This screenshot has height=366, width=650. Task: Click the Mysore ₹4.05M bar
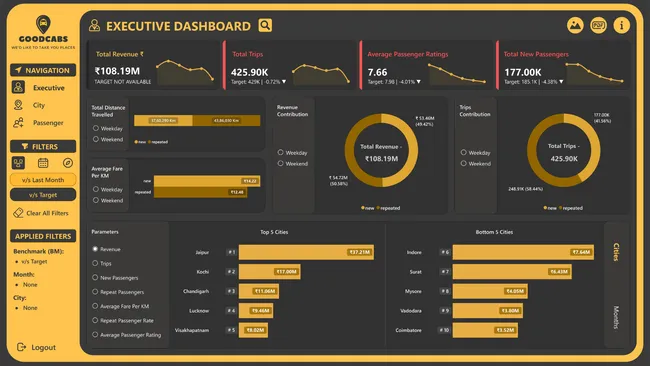click(490, 291)
